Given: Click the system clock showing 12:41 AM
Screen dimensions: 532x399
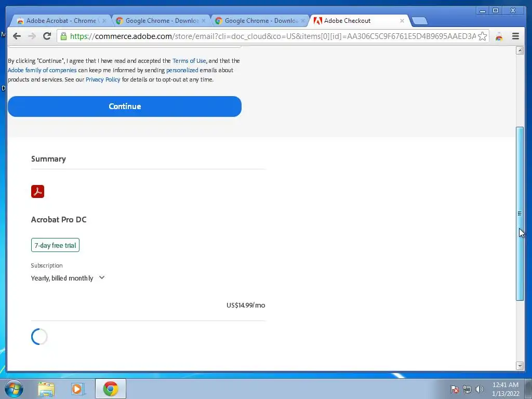Looking at the screenshot, I should point(505,389).
